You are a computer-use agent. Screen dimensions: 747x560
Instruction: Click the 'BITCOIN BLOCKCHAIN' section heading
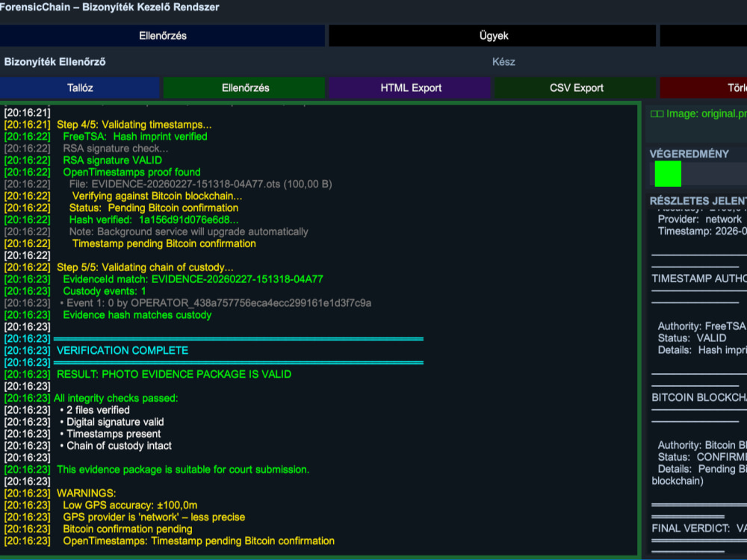click(699, 398)
